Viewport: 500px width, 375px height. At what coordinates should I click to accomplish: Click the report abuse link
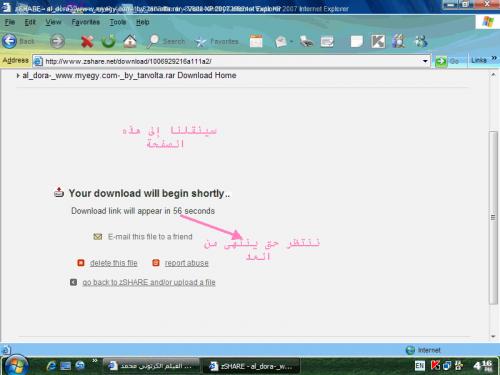point(186,263)
